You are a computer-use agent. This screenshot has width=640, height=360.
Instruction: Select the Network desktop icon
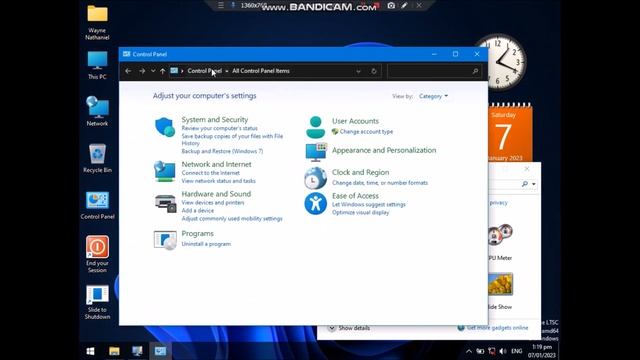(x=97, y=111)
